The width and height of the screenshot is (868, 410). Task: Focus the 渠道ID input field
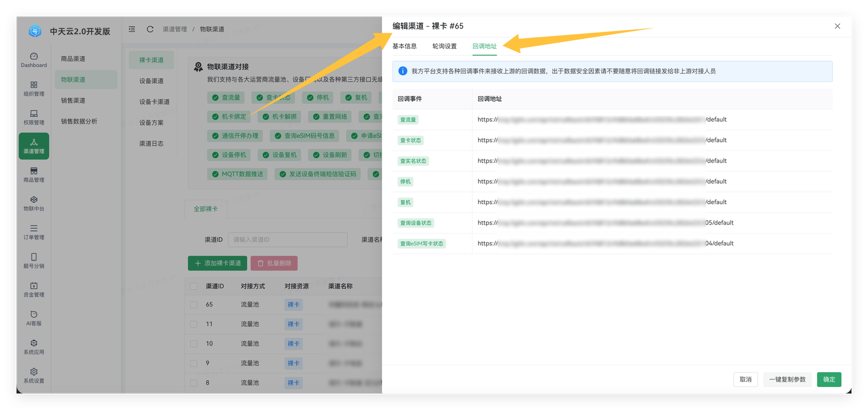[288, 240]
